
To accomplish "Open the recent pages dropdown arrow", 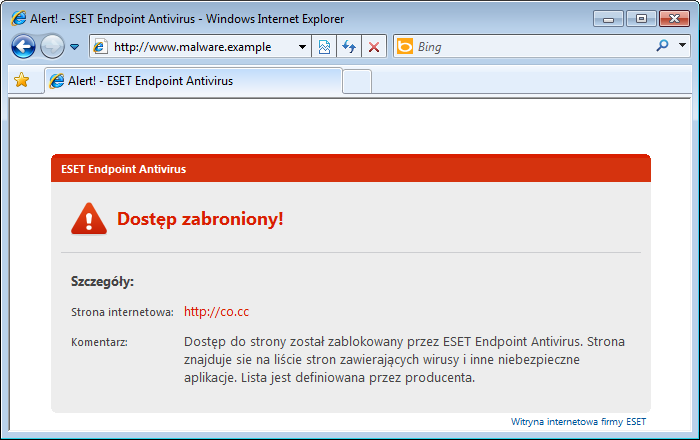I will click(x=75, y=46).
